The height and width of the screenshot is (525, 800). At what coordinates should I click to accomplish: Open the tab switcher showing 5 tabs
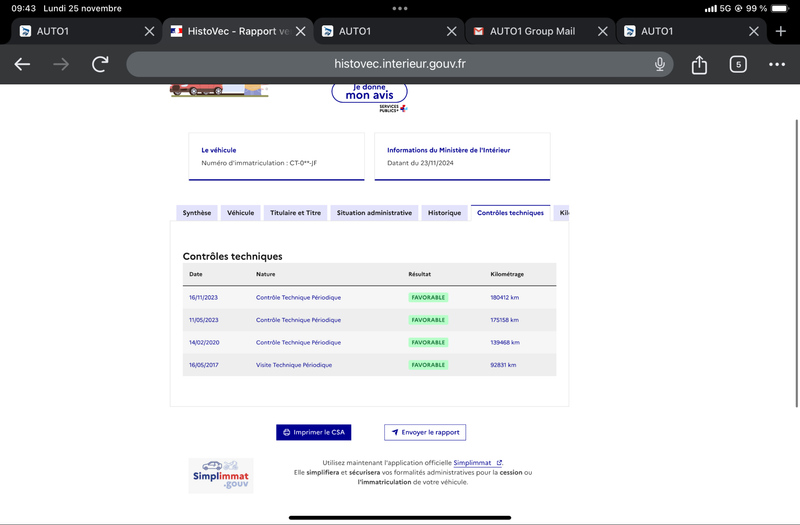738,64
